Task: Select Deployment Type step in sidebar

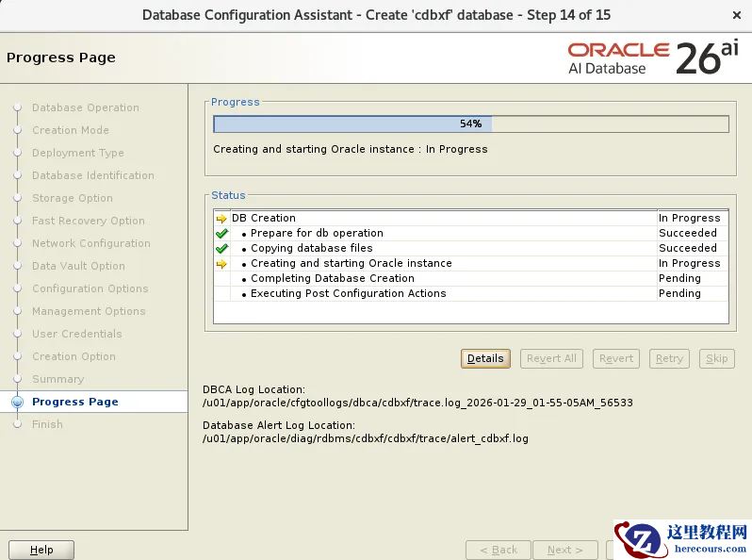Action: click(77, 153)
